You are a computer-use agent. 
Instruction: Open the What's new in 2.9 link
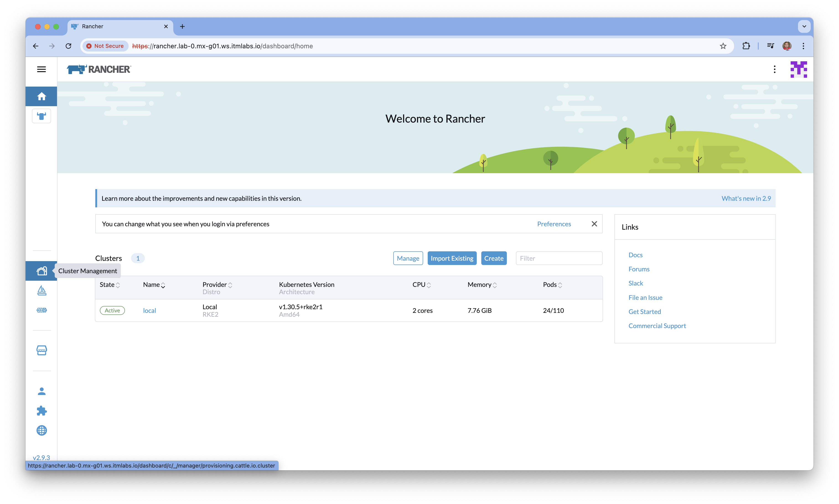[746, 198]
